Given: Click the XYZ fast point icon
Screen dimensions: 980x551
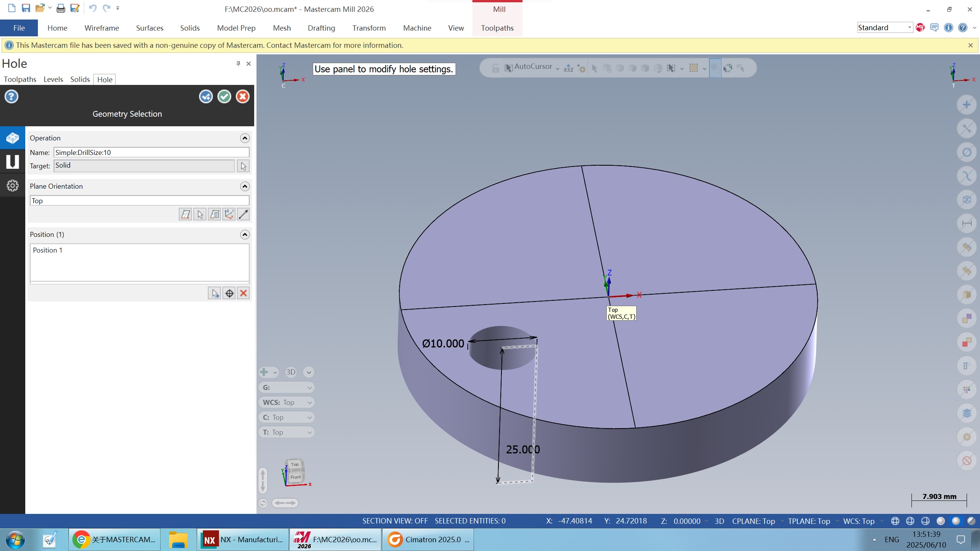Looking at the screenshot, I should click(x=568, y=68).
